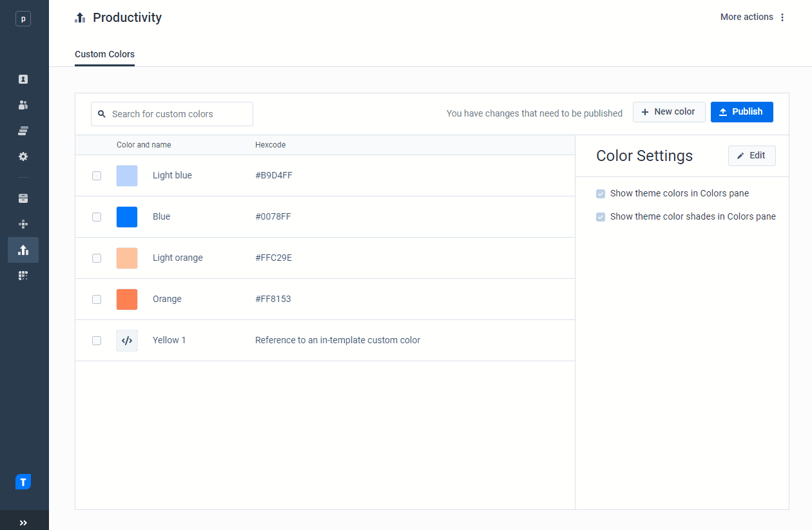Click the "Light blue" color name
Screen dimensions: 812x530
click(172, 176)
